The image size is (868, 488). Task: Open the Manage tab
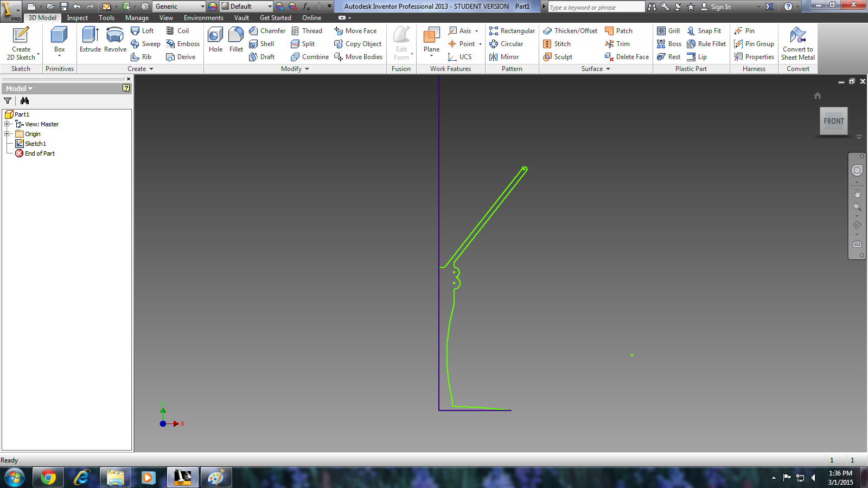click(x=137, y=18)
